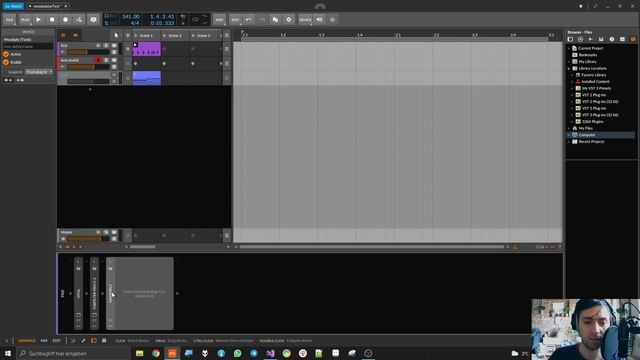Image resolution: width=640 pixels, height=360 pixels.
Task: Toggle the Active checkbox in the device panel
Action: pyautogui.click(x=6, y=54)
